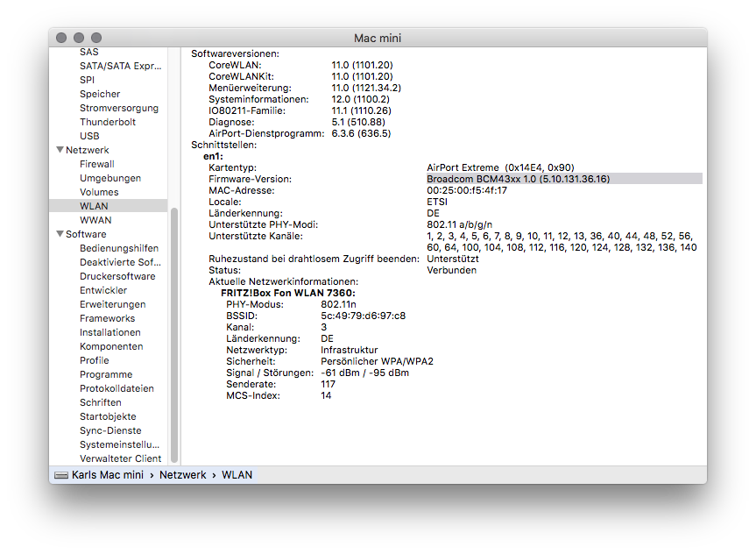
Task: Click the 802.11 a/b/g/n PHY modes value
Action: [x=460, y=224]
